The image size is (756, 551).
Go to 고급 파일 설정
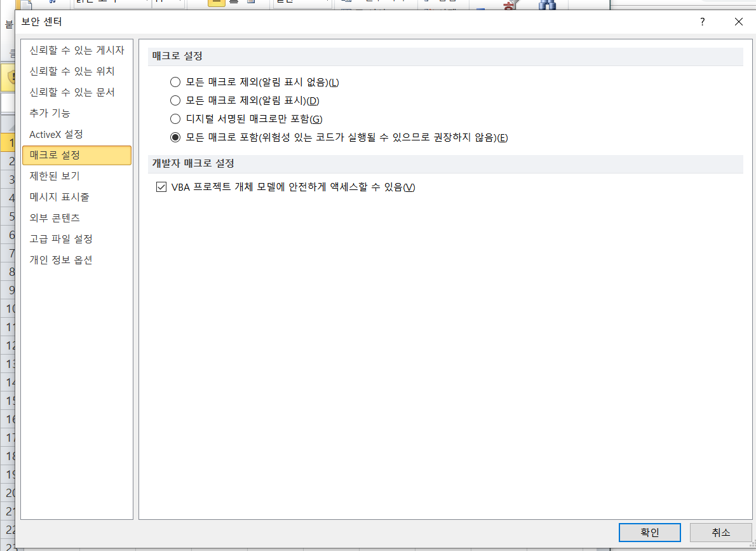pyautogui.click(x=60, y=239)
